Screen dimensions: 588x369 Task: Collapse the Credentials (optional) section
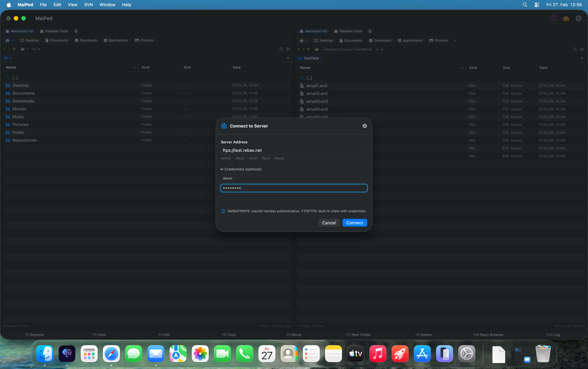point(222,169)
